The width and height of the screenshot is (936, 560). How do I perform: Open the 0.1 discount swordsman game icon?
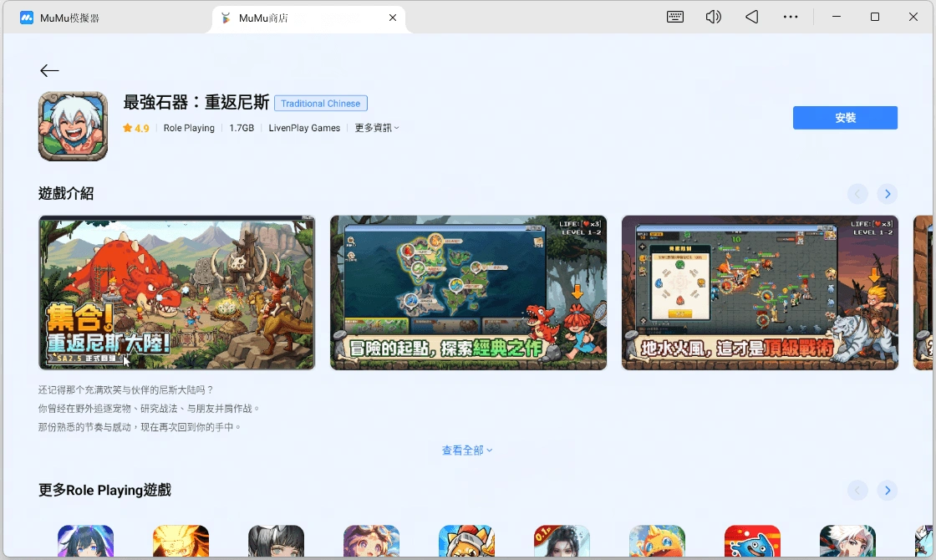click(x=562, y=541)
